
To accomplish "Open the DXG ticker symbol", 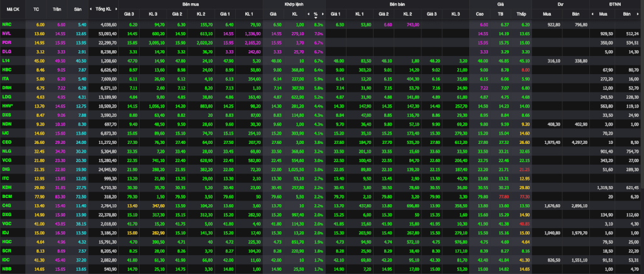I will click(x=6, y=214).
